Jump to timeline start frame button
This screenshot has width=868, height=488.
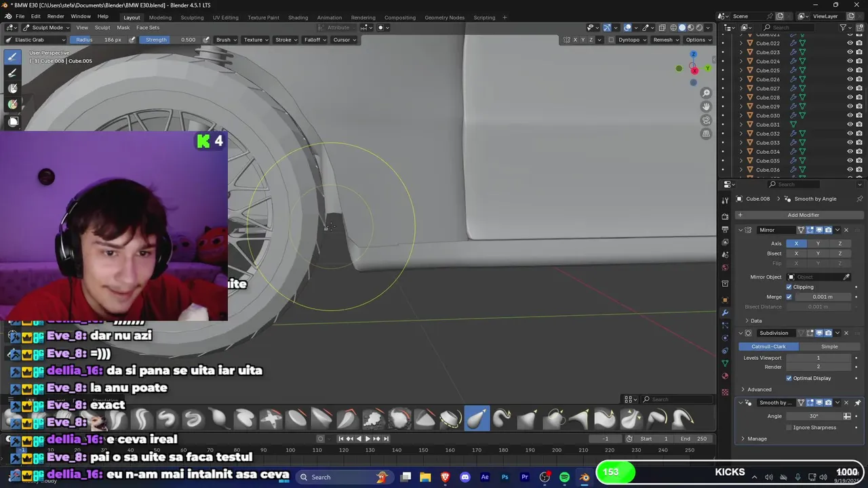341,439
